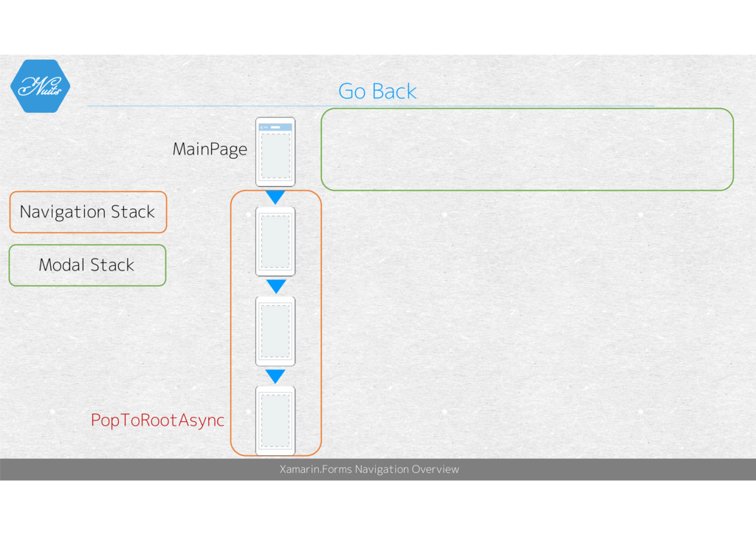This screenshot has width=756, height=535.
Task: Click the PopToRootAsync red label
Action: click(x=157, y=420)
